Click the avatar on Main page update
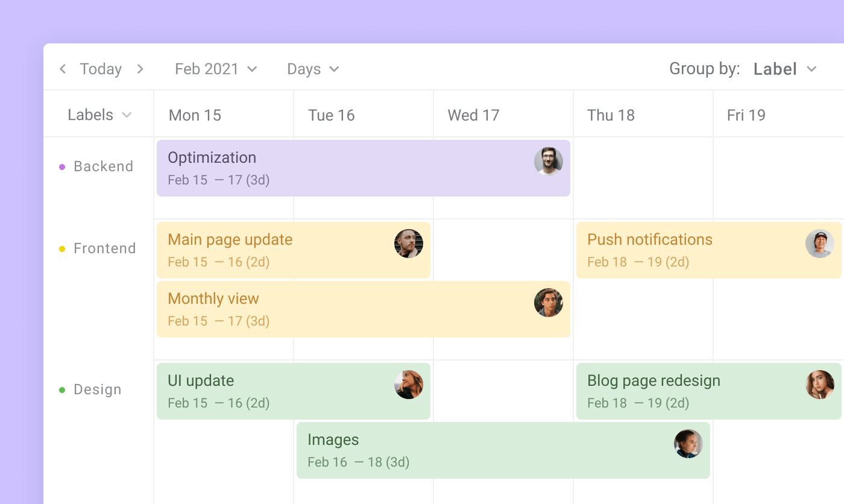 click(x=409, y=244)
